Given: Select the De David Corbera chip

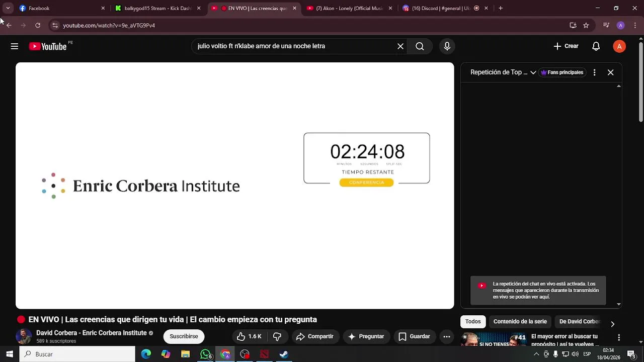Looking at the screenshot, I should (x=580, y=322).
